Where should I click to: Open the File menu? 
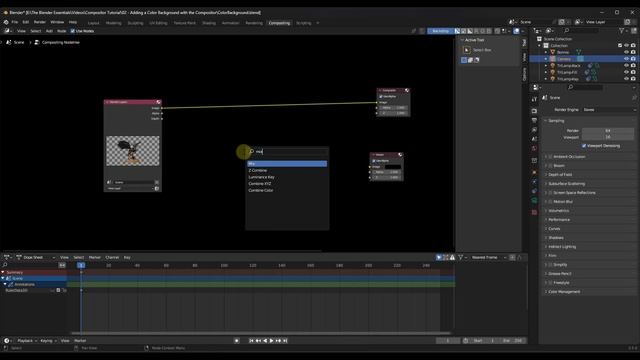click(15, 22)
